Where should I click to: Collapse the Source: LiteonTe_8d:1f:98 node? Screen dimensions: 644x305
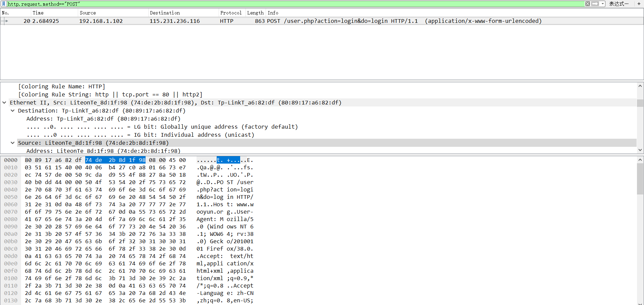(x=12, y=143)
